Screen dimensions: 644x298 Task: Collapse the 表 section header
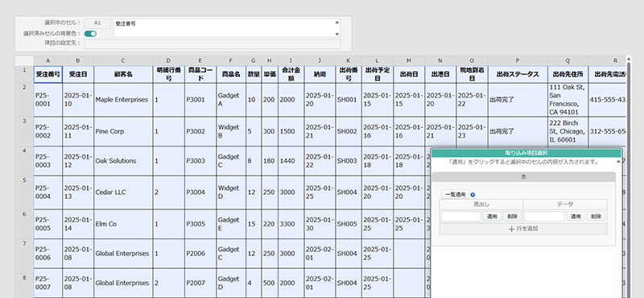(524, 176)
